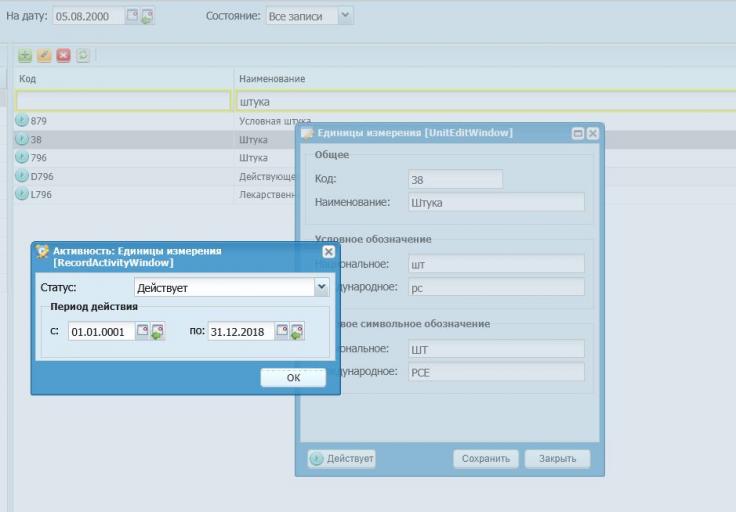The height and width of the screenshot is (512, 736).
Task: Click the Состояние field showing Все записи
Action: [302, 16]
